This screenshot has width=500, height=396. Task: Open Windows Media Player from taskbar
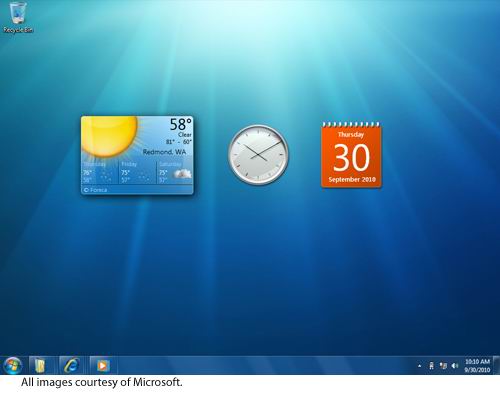click(103, 366)
